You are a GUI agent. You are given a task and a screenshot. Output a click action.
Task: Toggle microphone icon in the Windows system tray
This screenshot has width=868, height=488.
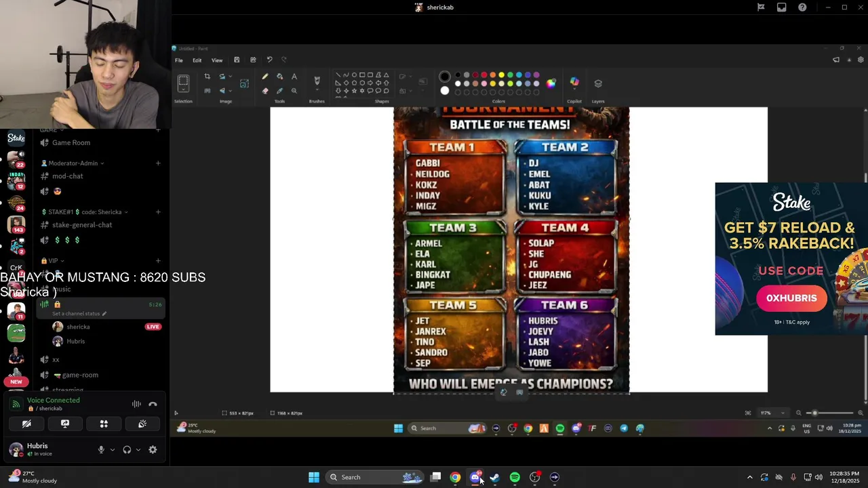pyautogui.click(x=793, y=477)
